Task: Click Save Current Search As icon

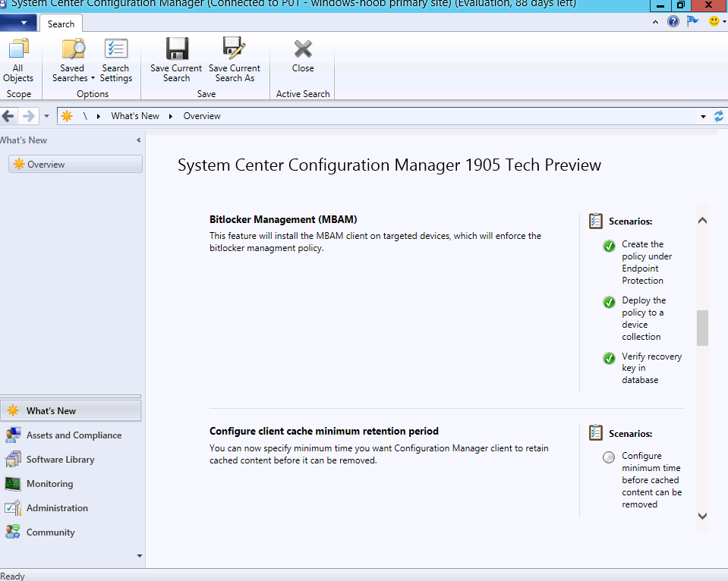Action: pyautogui.click(x=234, y=49)
